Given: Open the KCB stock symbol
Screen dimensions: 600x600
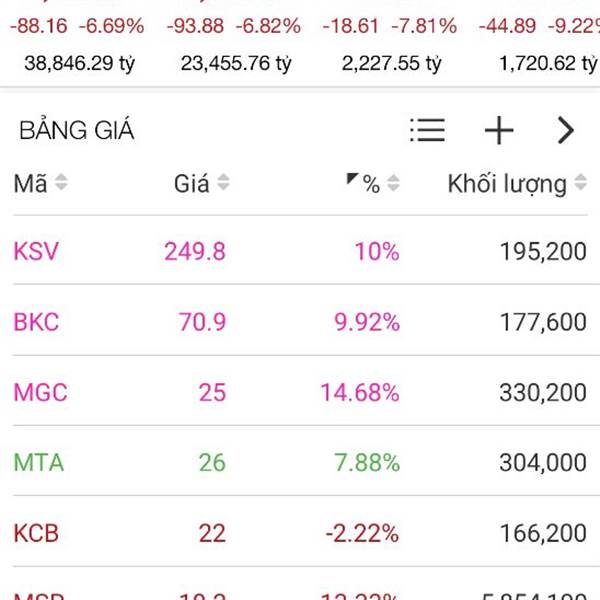Looking at the screenshot, I should [x=36, y=533].
